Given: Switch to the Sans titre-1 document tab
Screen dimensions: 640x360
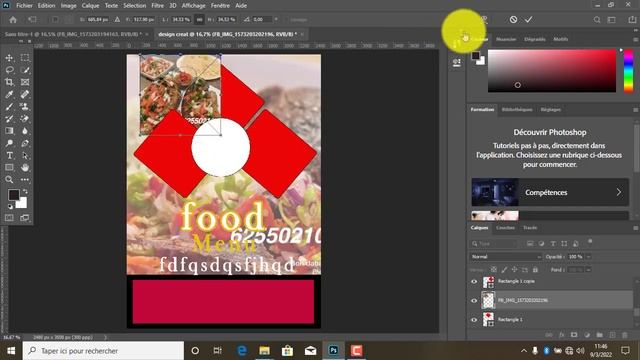Looking at the screenshot, I should pyautogui.click(x=73, y=34).
